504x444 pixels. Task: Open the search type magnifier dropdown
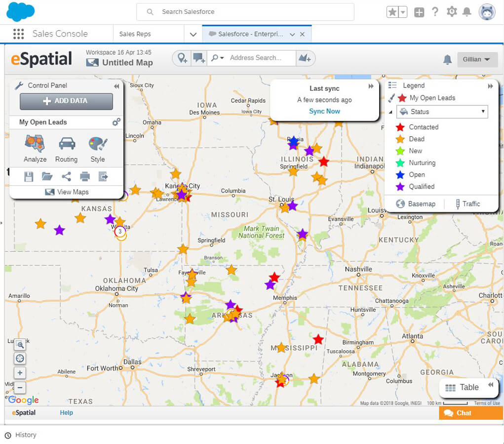(218, 58)
